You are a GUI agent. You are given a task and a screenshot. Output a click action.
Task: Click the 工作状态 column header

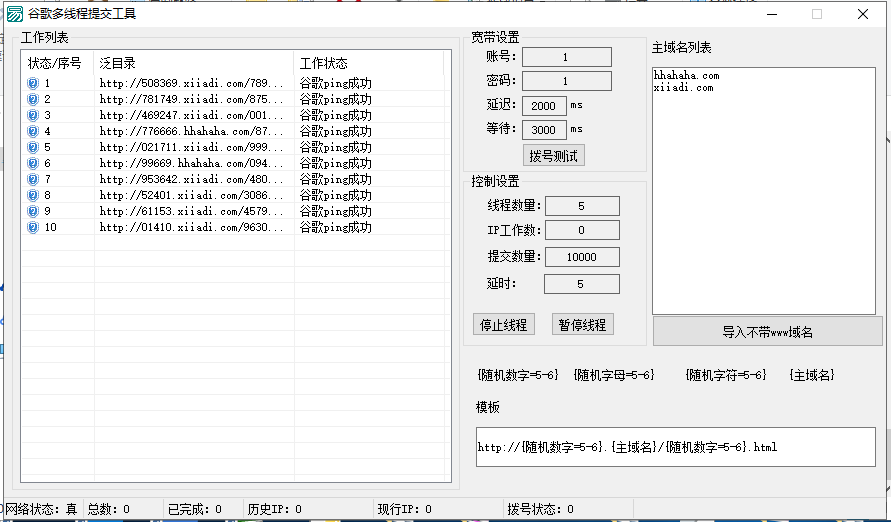(x=368, y=63)
